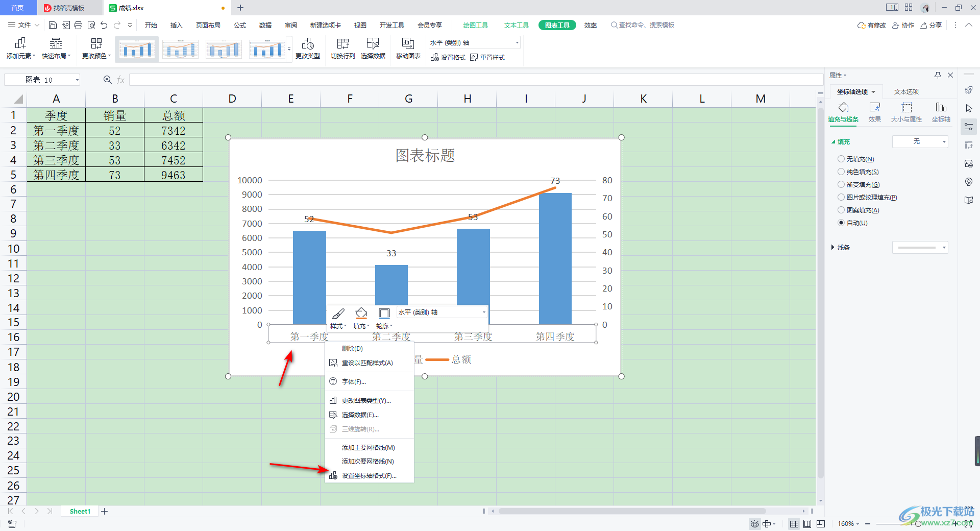Open Effects (效果) pane icon
This screenshot has height=531, width=980.
(875, 113)
